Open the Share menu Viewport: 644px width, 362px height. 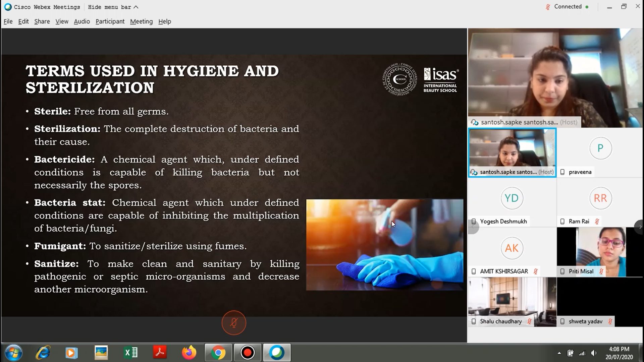tap(42, 21)
